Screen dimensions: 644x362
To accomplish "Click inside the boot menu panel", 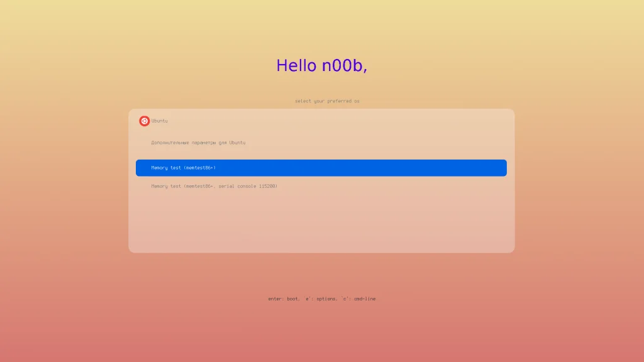I will click(321, 220).
